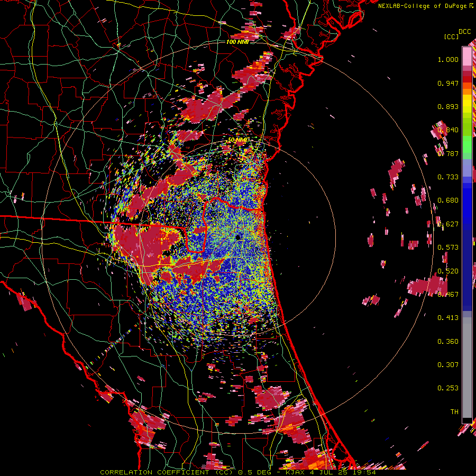Click the 0.947 color scale value

click(x=448, y=83)
